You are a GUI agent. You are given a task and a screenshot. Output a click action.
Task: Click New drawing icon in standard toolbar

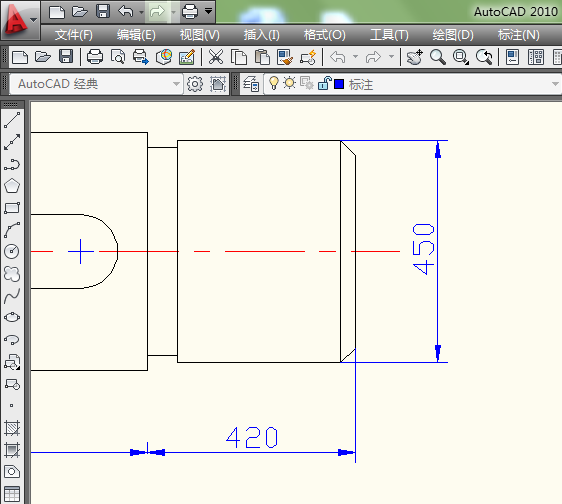click(x=20, y=57)
